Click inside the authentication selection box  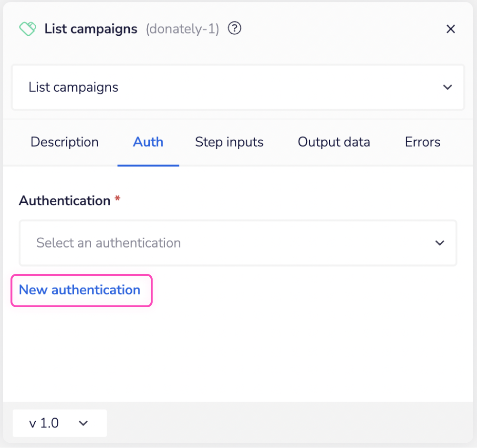point(238,243)
